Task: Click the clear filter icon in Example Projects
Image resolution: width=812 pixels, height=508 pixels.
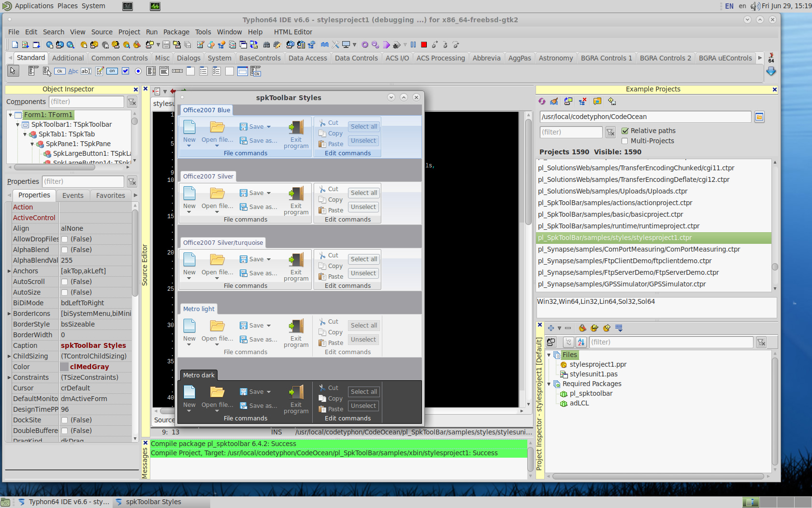Action: click(611, 132)
